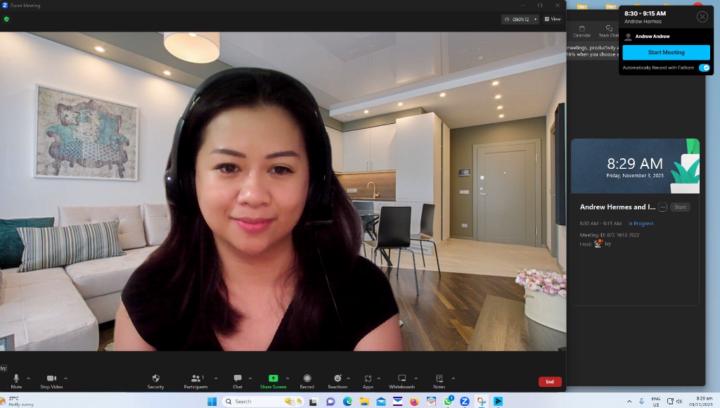720x408 pixels.
Task: Toggle Automatically Record with Fathom switch
Action: 704,68
